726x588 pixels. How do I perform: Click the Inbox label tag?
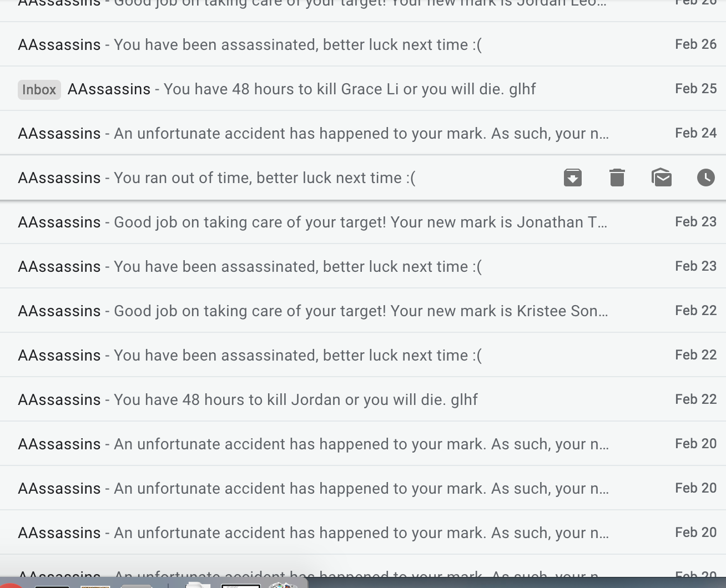click(x=39, y=89)
